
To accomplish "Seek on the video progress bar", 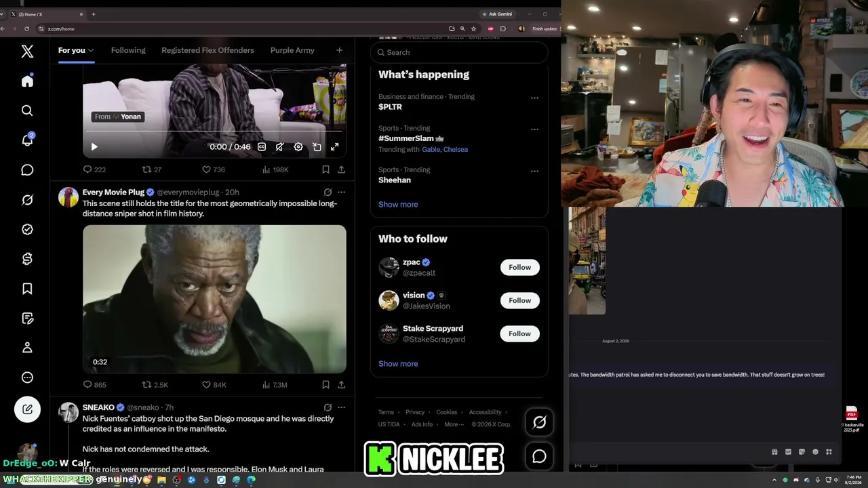I will pos(214,131).
